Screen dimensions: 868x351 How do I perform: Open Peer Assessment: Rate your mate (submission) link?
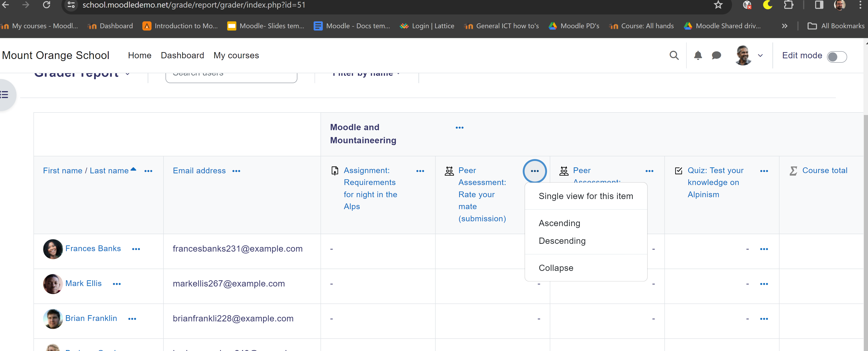point(482,195)
